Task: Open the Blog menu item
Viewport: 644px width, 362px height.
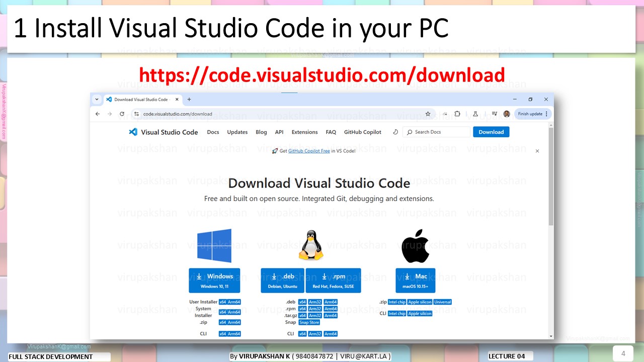Action: pos(261,132)
